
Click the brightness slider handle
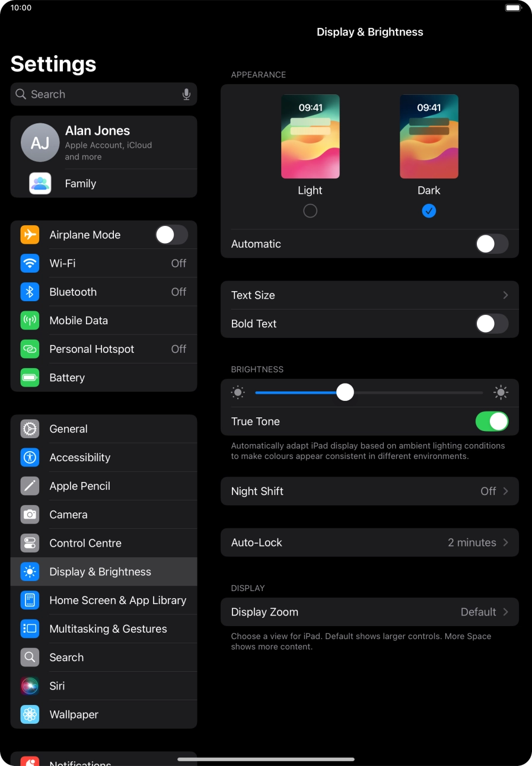tap(345, 392)
